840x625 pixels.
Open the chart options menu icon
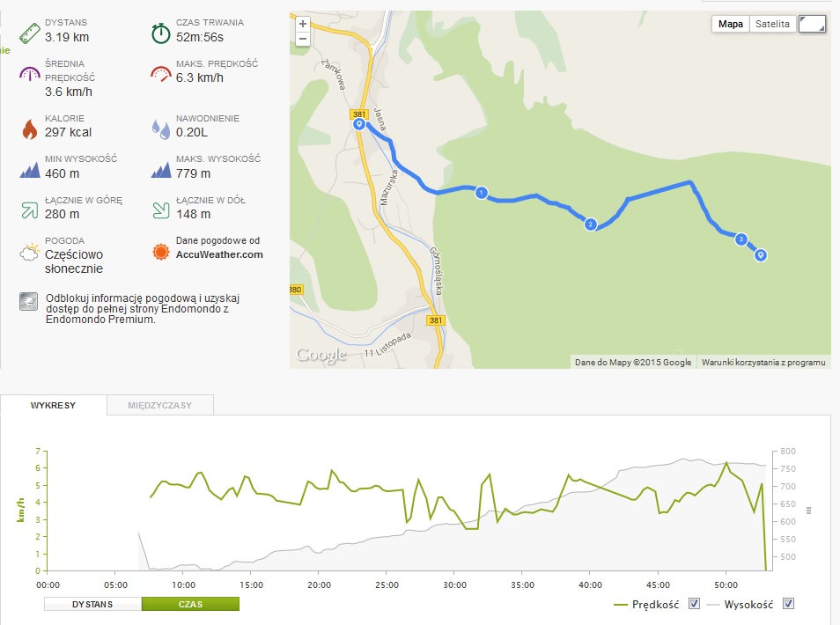coord(807,510)
